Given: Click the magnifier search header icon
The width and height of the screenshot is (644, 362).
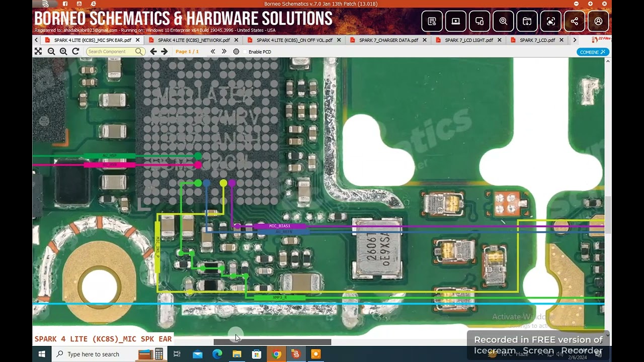Looking at the screenshot, I should tap(503, 22).
